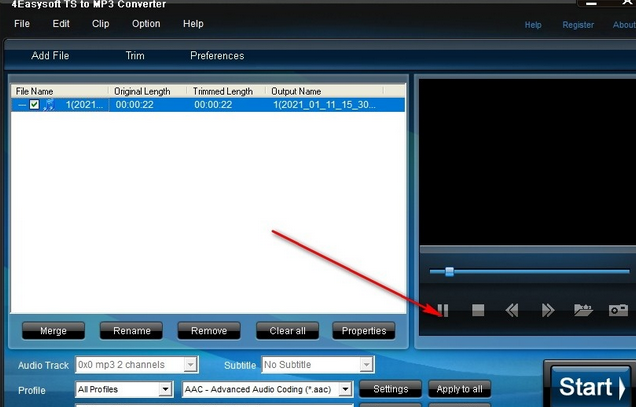Viewport: 636px width, 407px height.
Task: Take a snapshot with the camera icon
Action: pos(618,310)
